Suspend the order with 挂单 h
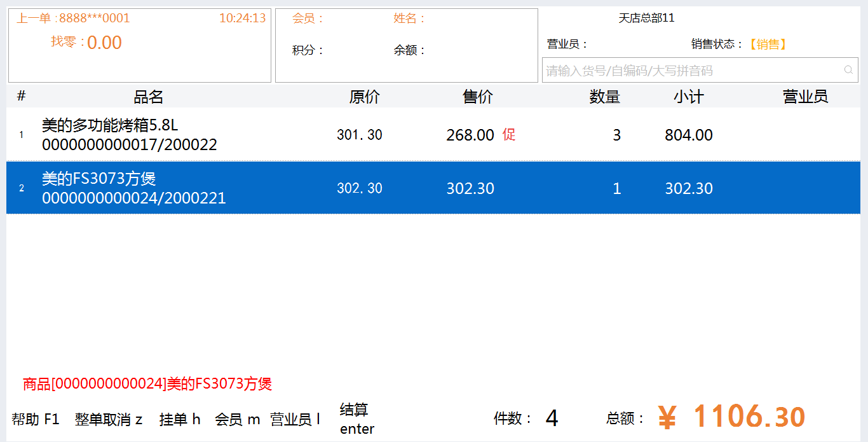 180,419
